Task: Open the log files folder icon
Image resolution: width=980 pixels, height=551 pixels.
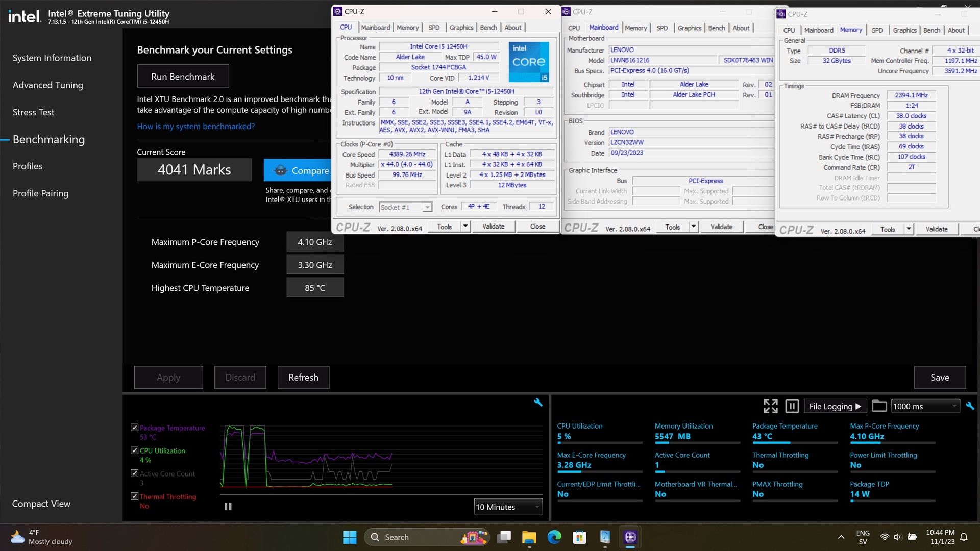Action: click(x=879, y=406)
